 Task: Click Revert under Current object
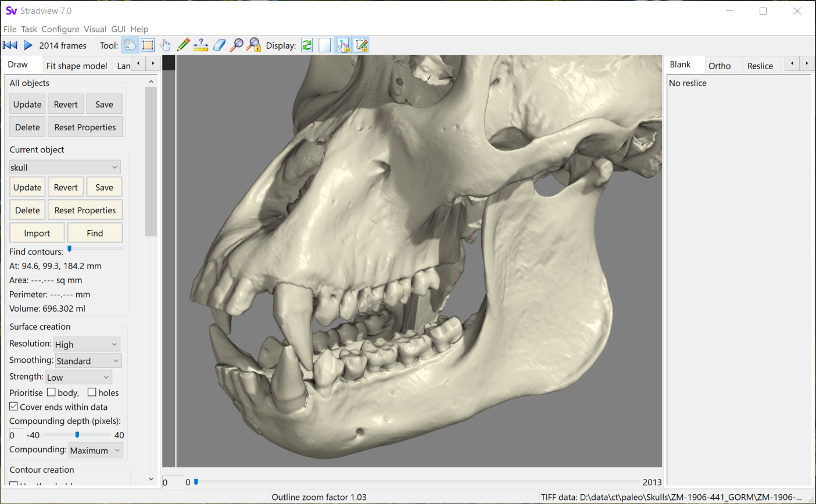tap(66, 187)
